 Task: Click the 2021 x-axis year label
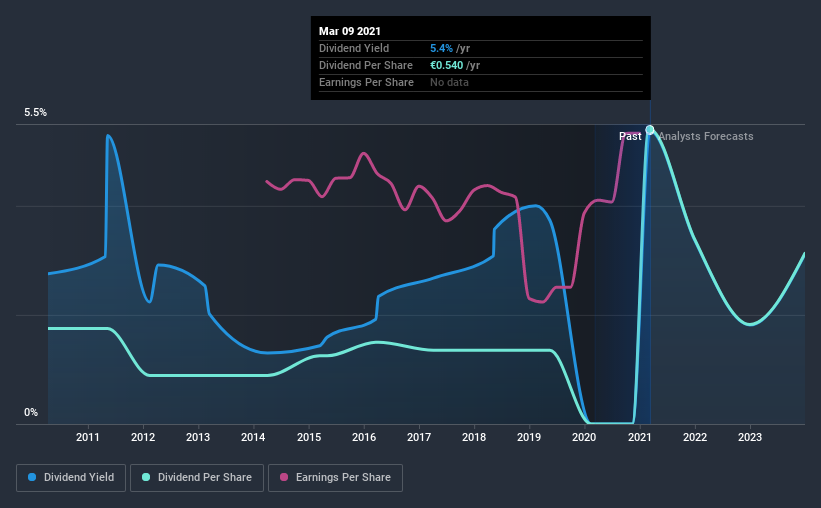tap(639, 437)
